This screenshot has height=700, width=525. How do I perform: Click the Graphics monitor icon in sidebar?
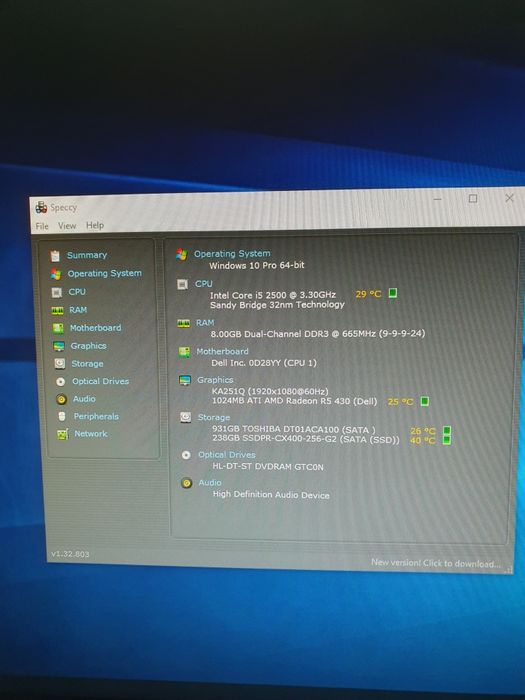point(59,346)
